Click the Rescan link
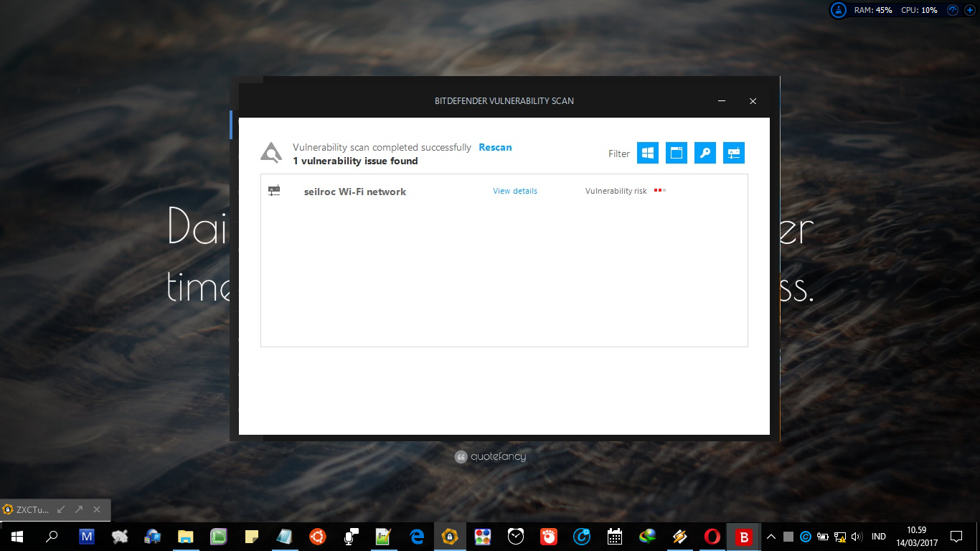The height and width of the screenshot is (551, 980). tap(495, 147)
